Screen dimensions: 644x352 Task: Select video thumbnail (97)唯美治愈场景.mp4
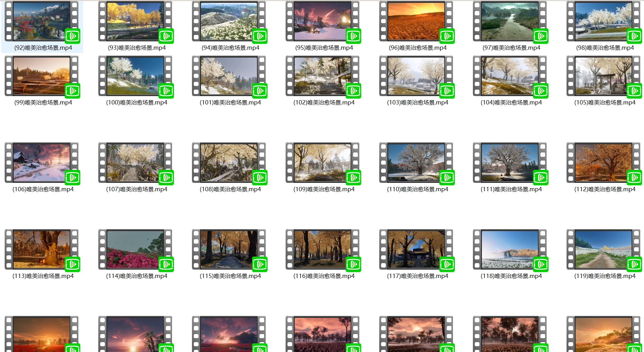coord(510,21)
